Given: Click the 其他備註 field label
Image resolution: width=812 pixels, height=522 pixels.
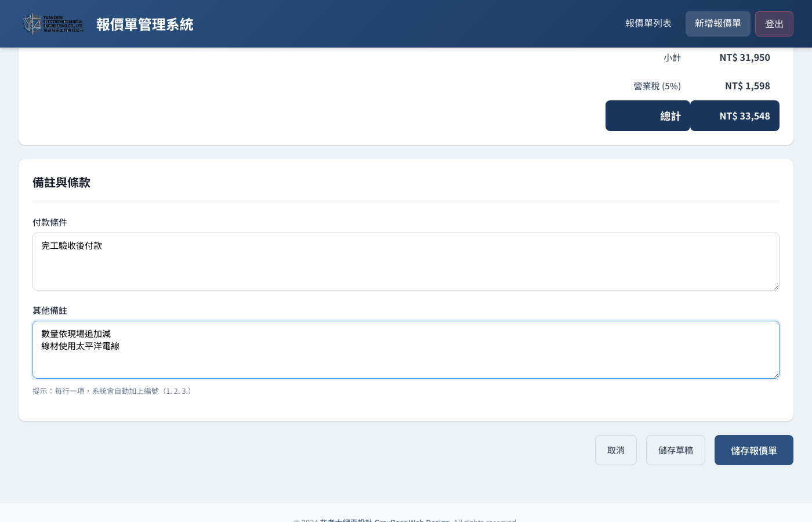Looking at the screenshot, I should pos(50,310).
